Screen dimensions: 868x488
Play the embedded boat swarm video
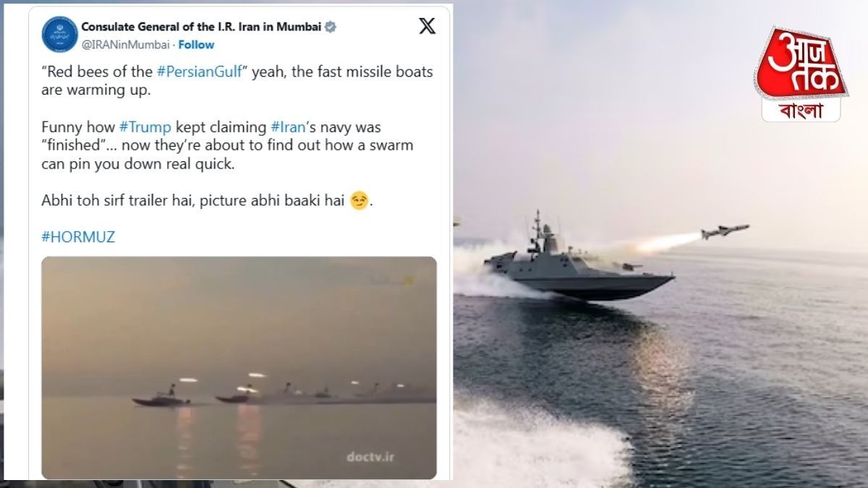tap(239, 367)
